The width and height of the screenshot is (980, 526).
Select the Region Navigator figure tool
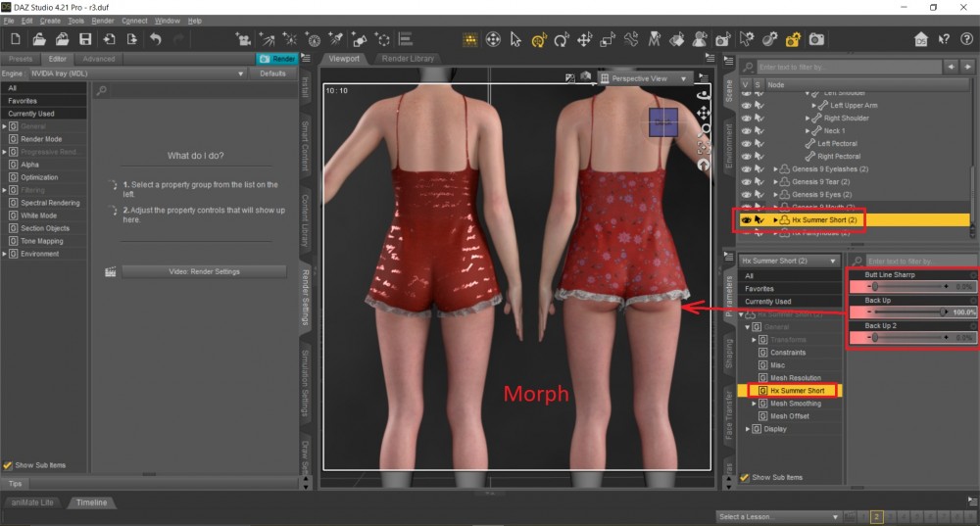coord(700,40)
